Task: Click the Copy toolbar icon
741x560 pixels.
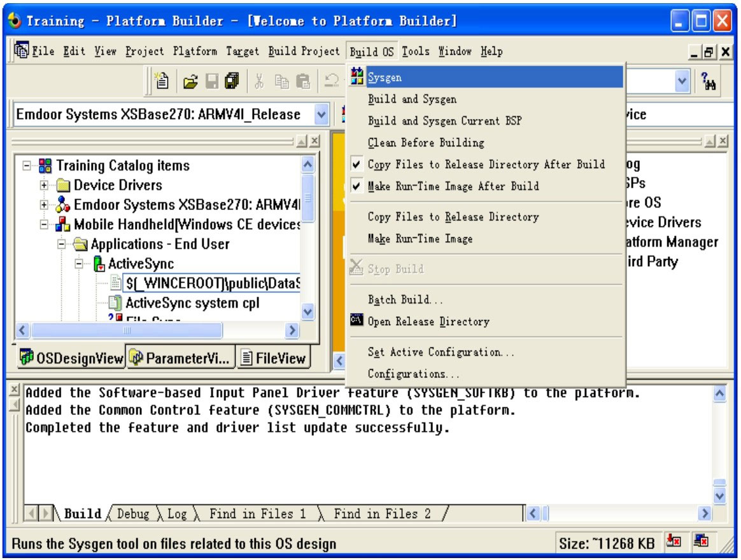Action: [x=281, y=81]
